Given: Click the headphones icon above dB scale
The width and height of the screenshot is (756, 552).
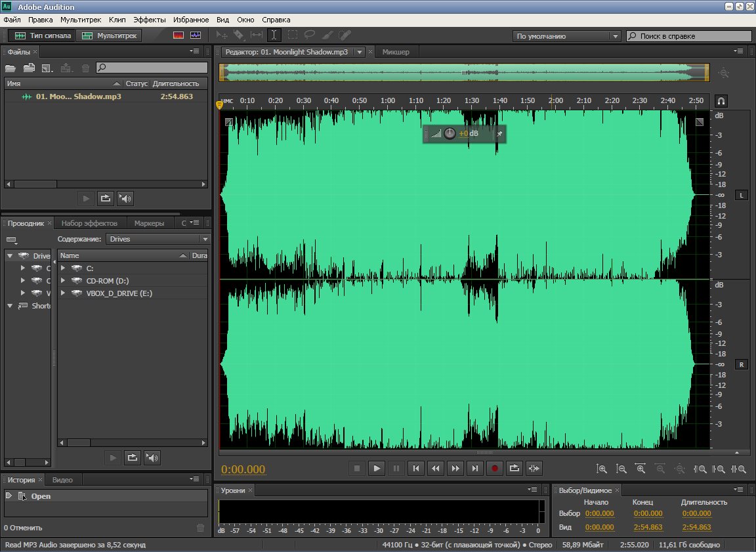Looking at the screenshot, I should (x=721, y=101).
